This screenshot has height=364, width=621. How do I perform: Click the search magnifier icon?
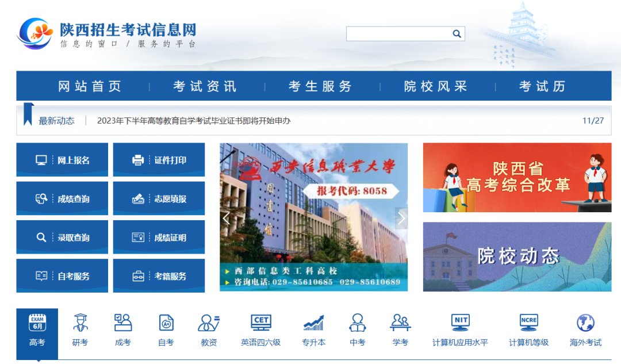(457, 34)
